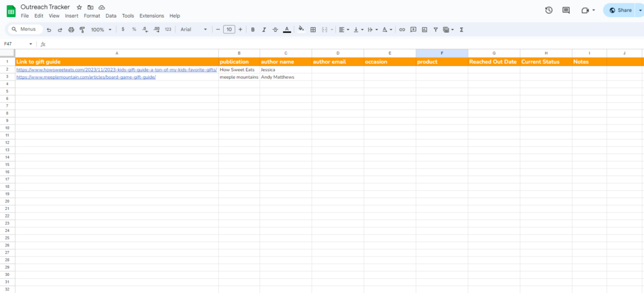The height and width of the screenshot is (293, 644).
Task: Click the functions sigma icon
Action: [x=462, y=30]
